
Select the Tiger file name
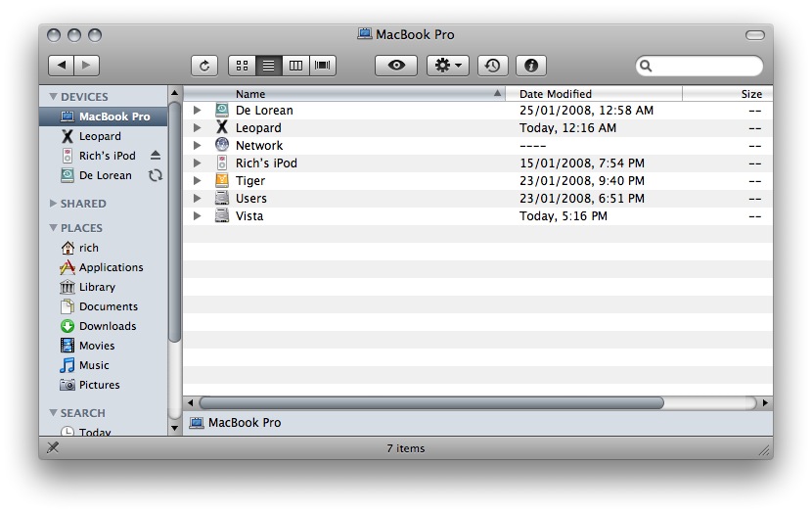coord(250,180)
